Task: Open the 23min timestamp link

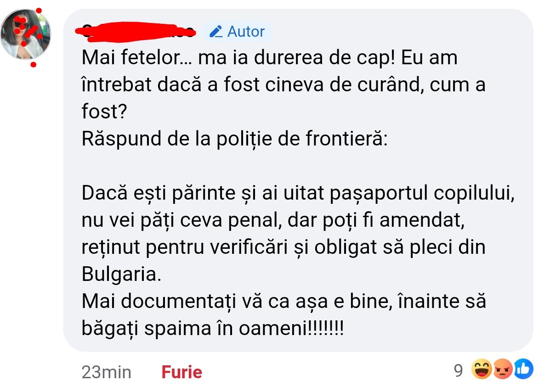Action: click(x=106, y=372)
